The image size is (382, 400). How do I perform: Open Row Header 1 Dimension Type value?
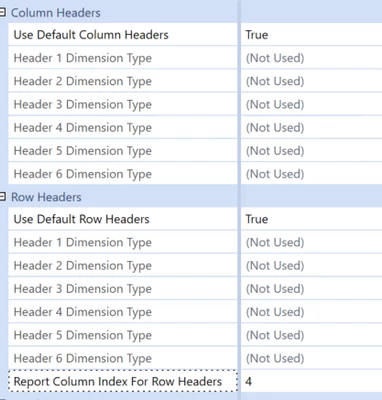[312, 242]
